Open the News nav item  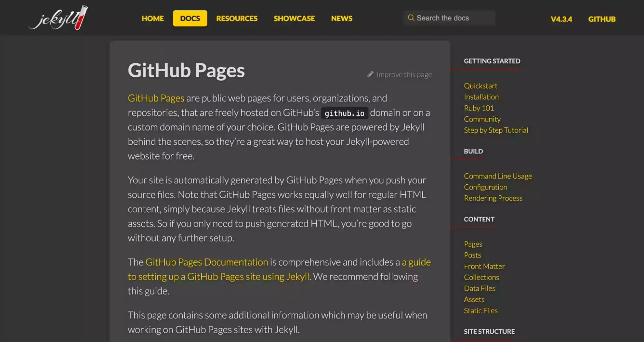(342, 18)
